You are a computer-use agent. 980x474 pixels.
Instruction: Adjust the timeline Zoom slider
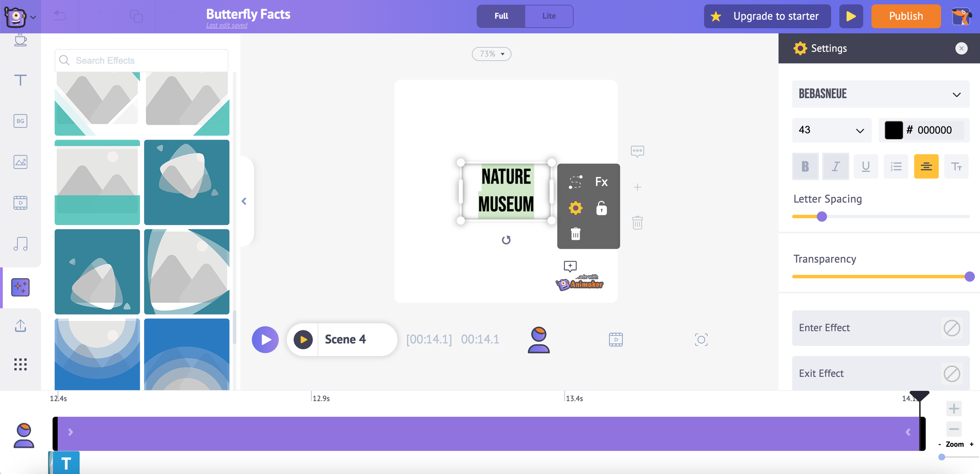click(942, 457)
